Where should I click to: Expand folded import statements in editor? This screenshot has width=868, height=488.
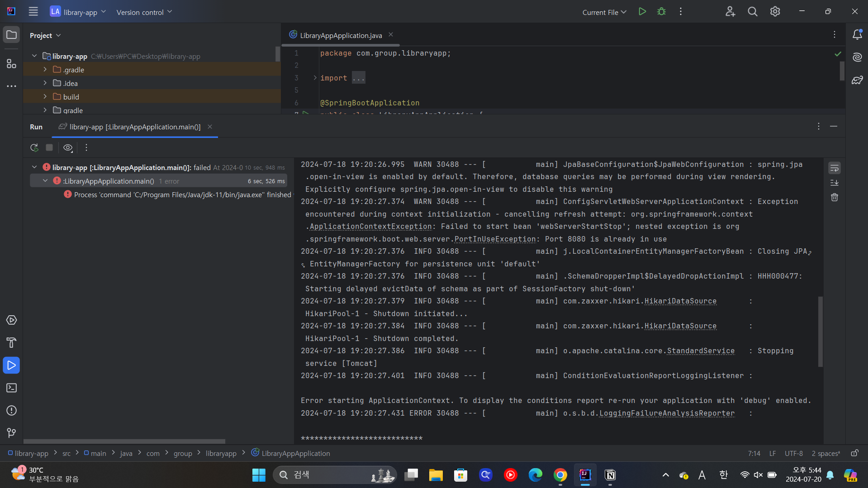pyautogui.click(x=315, y=78)
